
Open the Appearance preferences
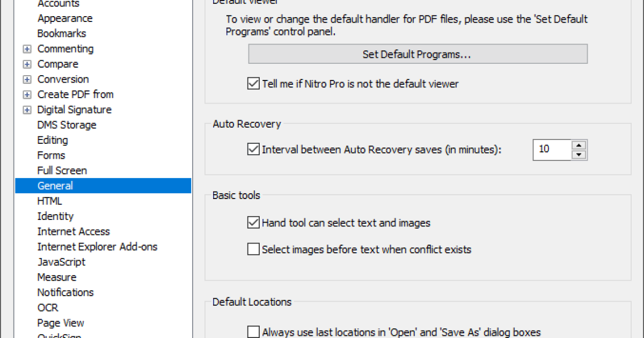click(64, 18)
